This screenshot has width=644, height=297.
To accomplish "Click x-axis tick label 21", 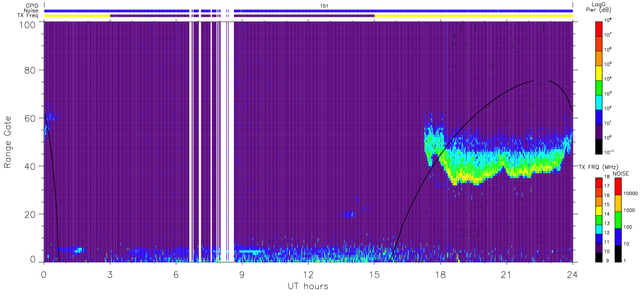I will click(x=506, y=274).
